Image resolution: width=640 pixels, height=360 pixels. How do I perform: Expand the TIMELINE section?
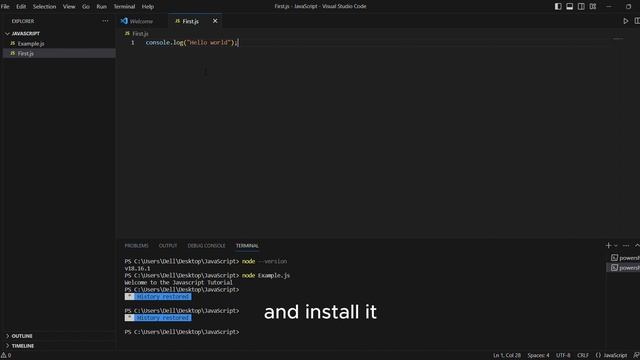point(23,346)
